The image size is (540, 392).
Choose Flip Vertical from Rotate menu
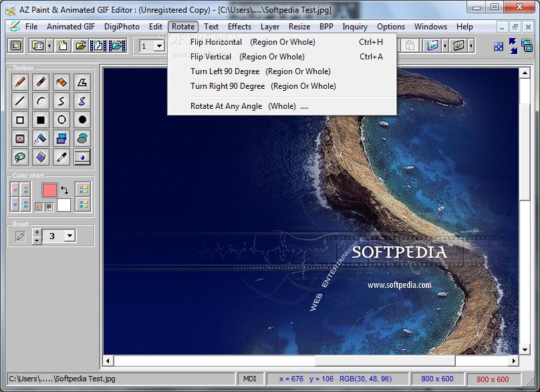[282, 57]
